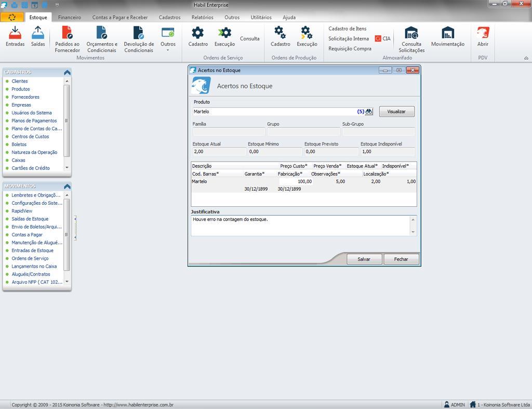Open Solicitação Interna
Image resolution: width=532 pixels, height=409 pixels.
pyautogui.click(x=349, y=38)
